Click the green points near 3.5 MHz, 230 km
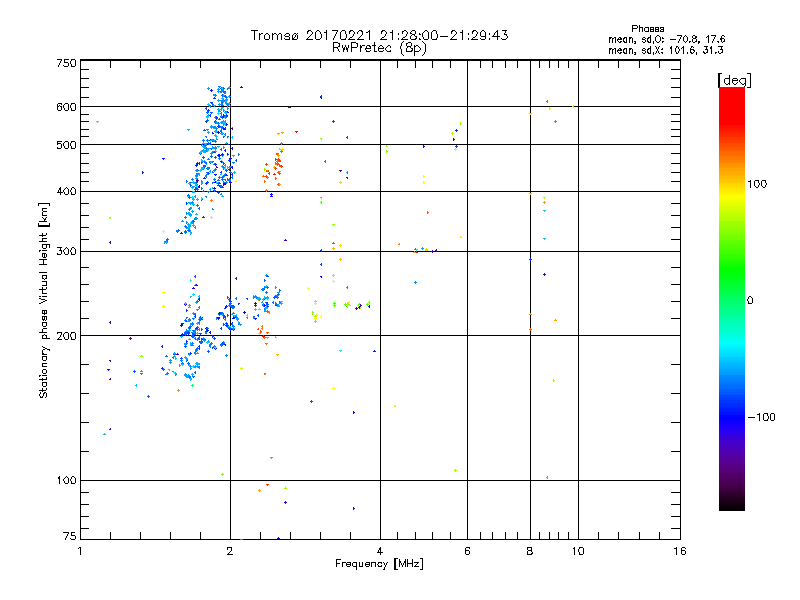800x600 pixels. (x=347, y=305)
